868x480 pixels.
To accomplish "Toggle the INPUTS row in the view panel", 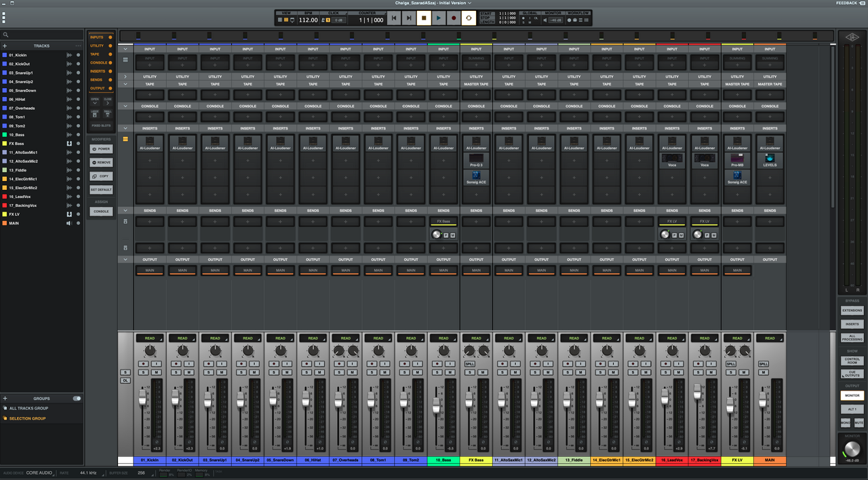I will click(101, 37).
